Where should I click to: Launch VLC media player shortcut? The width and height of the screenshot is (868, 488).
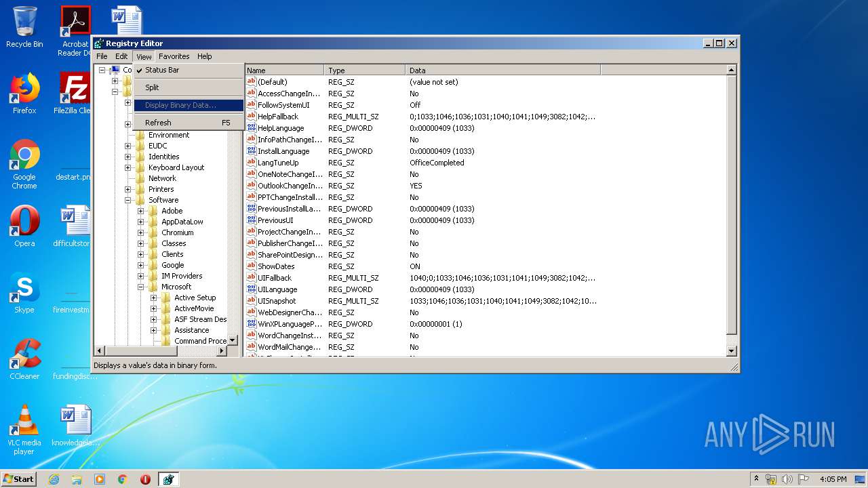coord(24,430)
